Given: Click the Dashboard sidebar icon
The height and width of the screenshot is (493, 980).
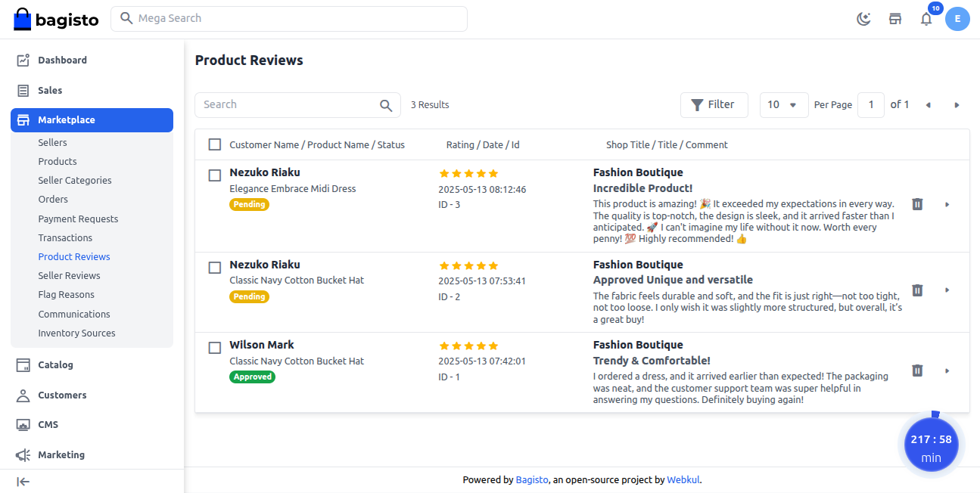Looking at the screenshot, I should 25,60.
